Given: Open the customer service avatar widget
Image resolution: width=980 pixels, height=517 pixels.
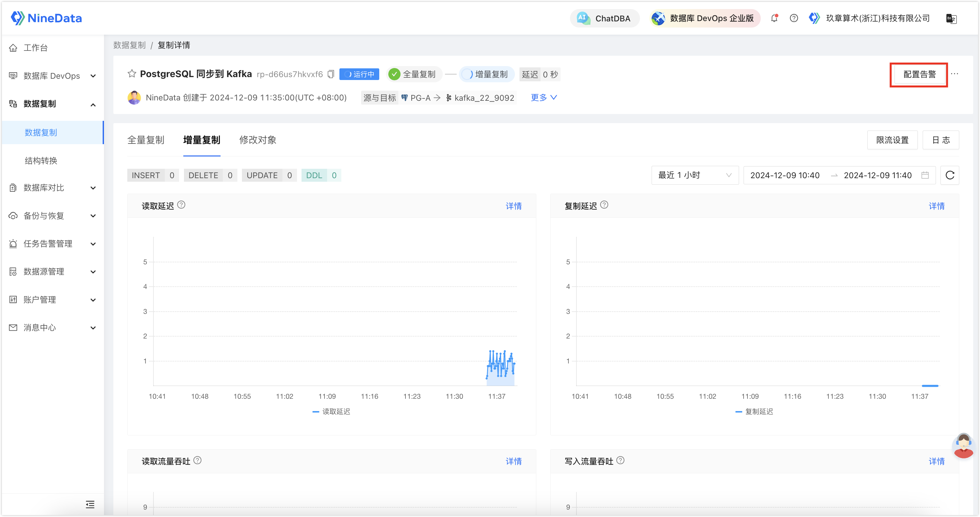Looking at the screenshot, I should coord(963,446).
